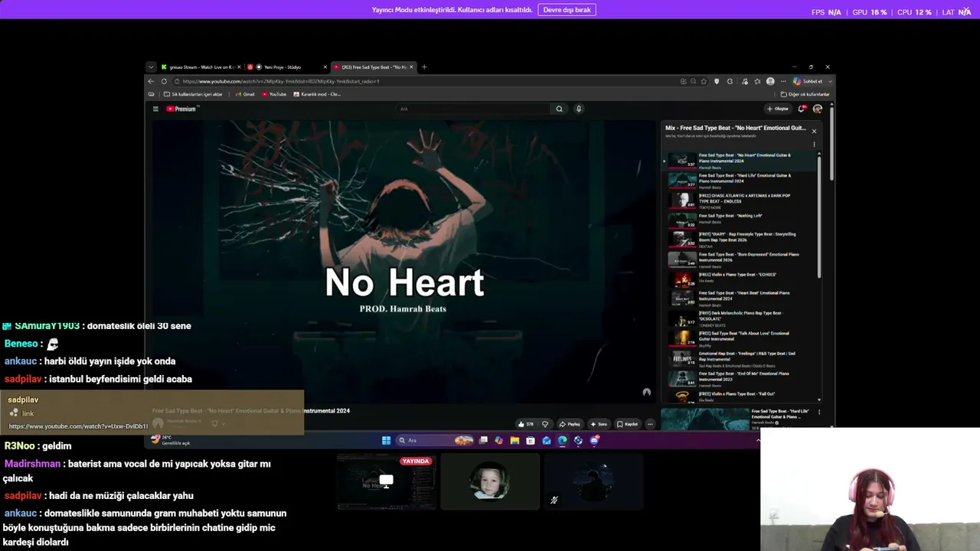Viewport: 980px width, 551px height.
Task: Open Task View on the taskbar
Action: click(x=483, y=440)
